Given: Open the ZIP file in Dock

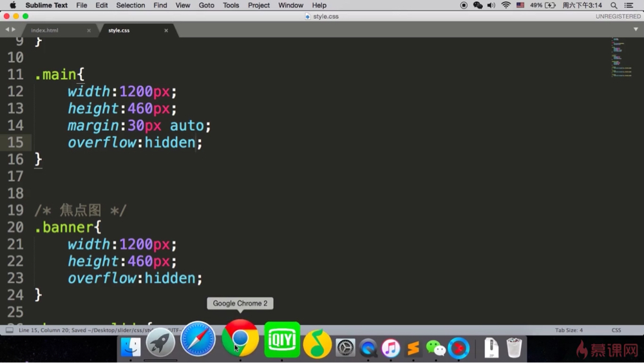Looking at the screenshot, I should pyautogui.click(x=491, y=348).
